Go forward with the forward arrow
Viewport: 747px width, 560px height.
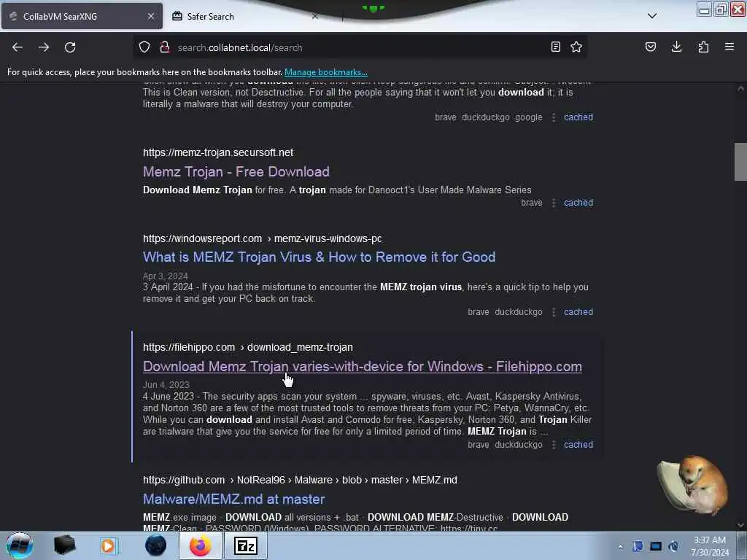coord(44,47)
